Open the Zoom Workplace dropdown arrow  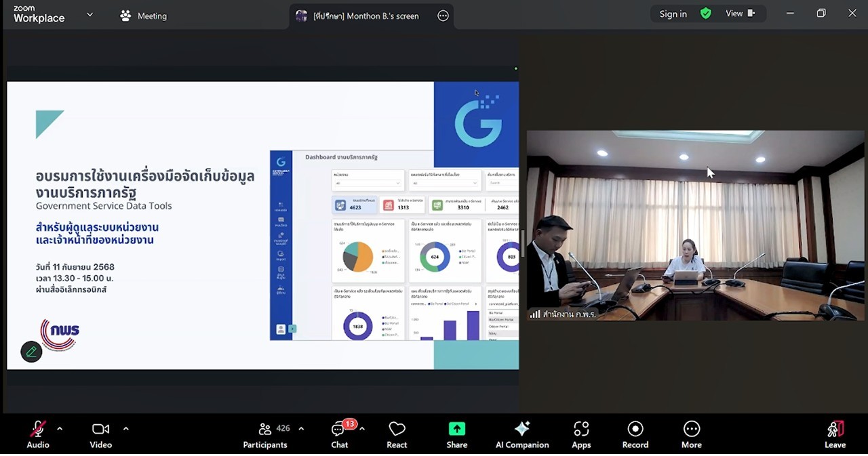click(90, 14)
